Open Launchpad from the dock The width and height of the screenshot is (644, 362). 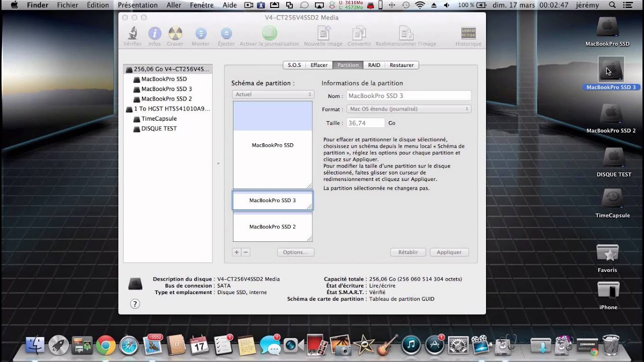click(59, 345)
